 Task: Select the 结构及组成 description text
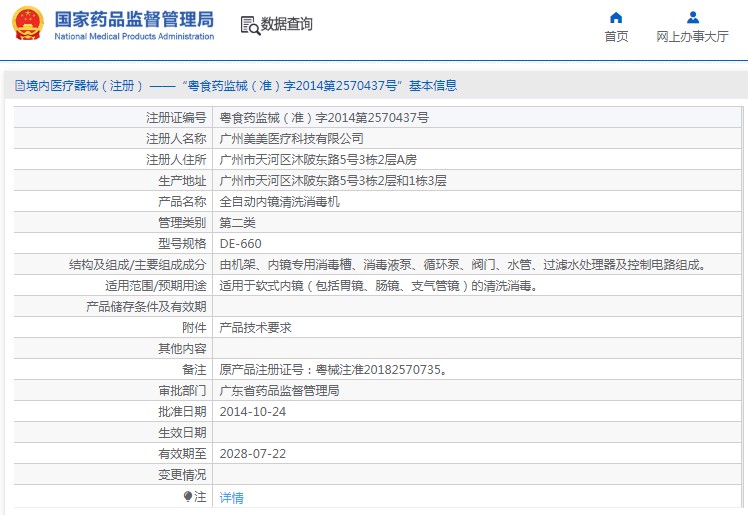pyautogui.click(x=463, y=265)
